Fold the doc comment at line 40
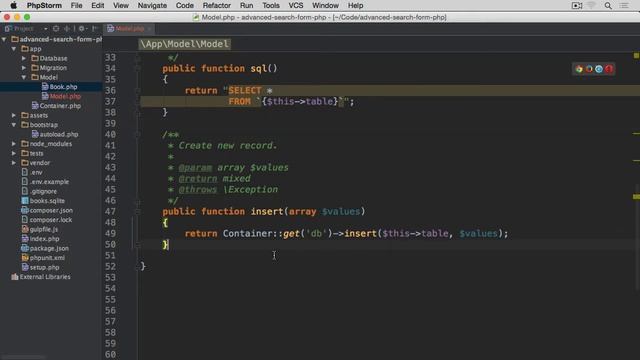640x360 pixels. 138,134
